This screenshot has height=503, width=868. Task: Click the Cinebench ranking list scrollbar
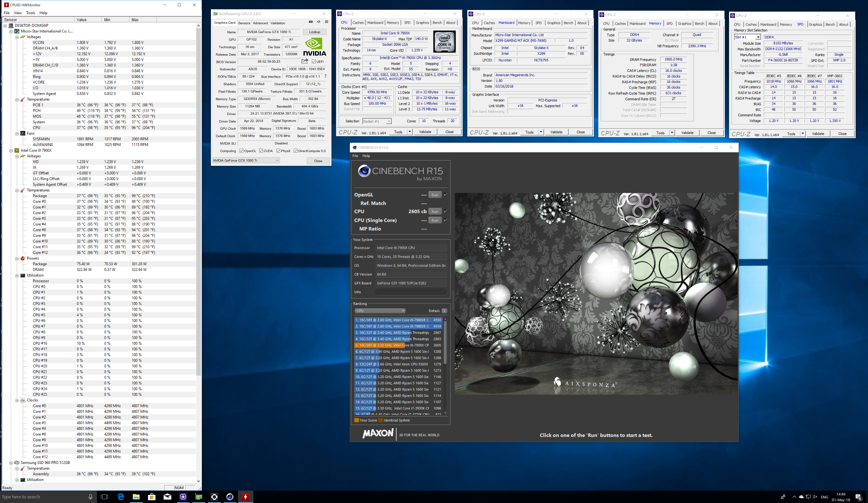(445, 342)
